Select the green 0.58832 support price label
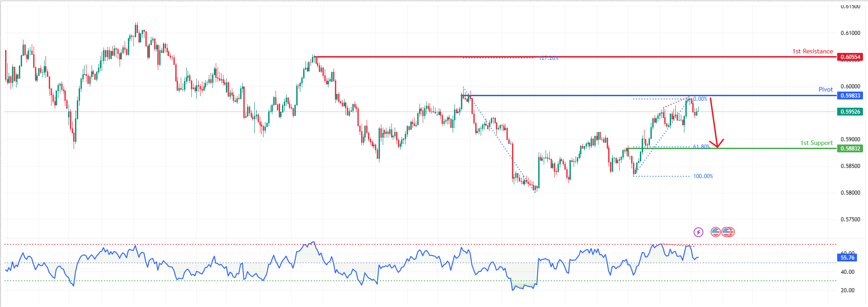 [x=850, y=149]
